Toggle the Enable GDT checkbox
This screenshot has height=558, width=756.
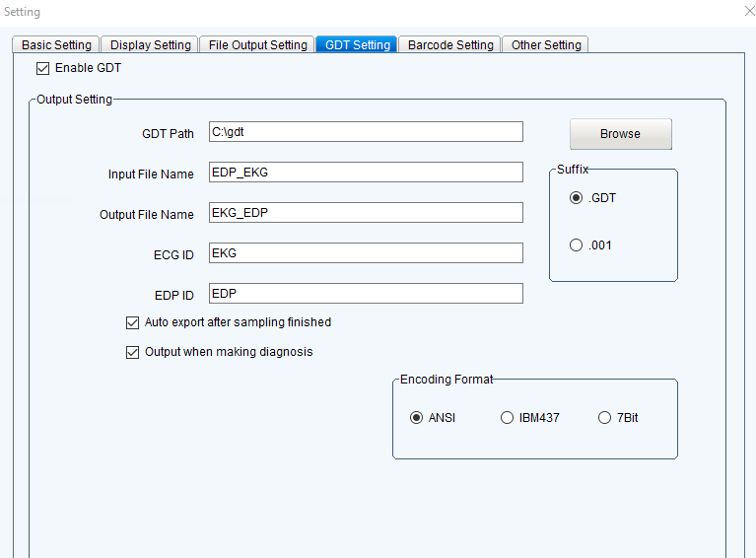pyautogui.click(x=42, y=69)
